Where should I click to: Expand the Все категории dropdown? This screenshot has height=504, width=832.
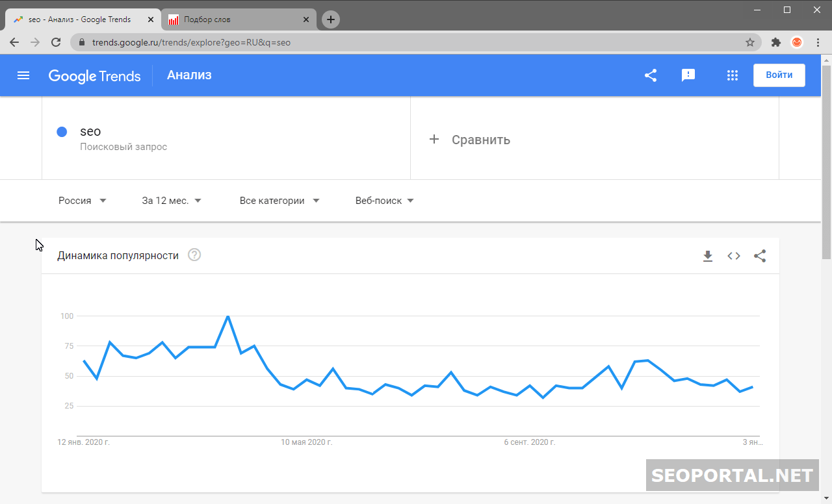coord(279,201)
